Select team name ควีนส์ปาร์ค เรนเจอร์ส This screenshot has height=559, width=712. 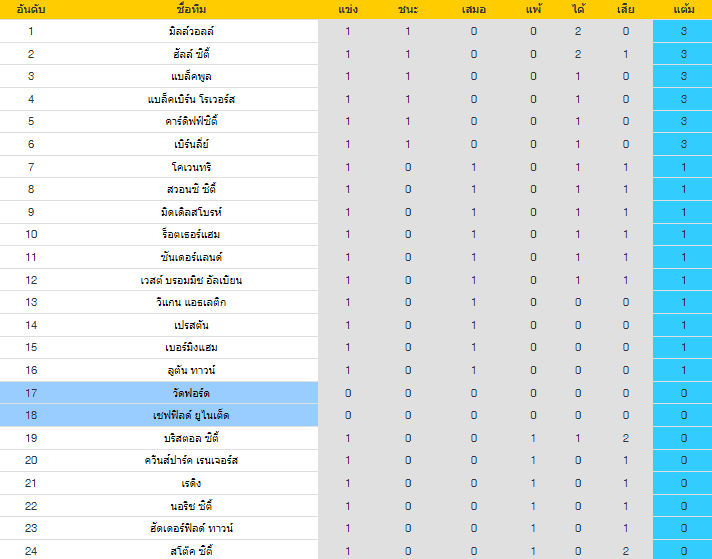(x=191, y=460)
